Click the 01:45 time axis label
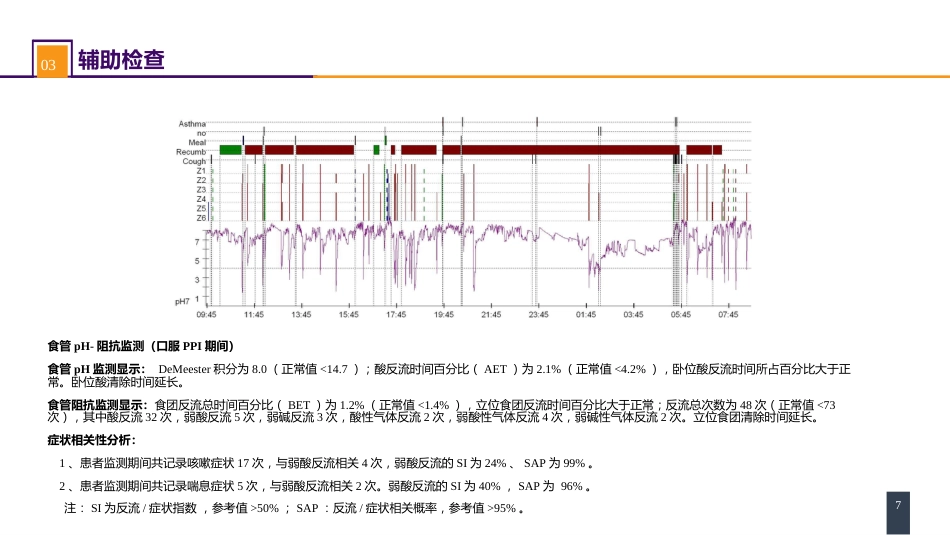950x535 pixels. (586, 314)
